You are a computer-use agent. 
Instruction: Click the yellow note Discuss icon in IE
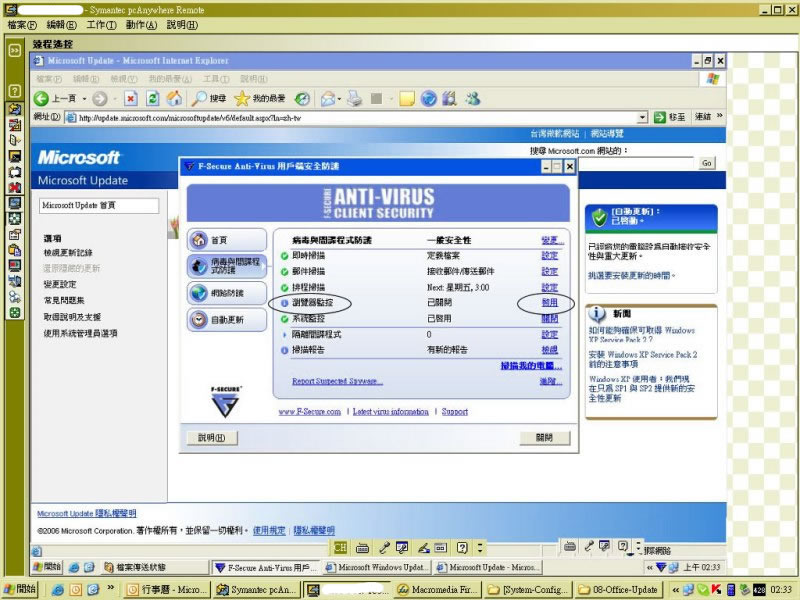407,98
